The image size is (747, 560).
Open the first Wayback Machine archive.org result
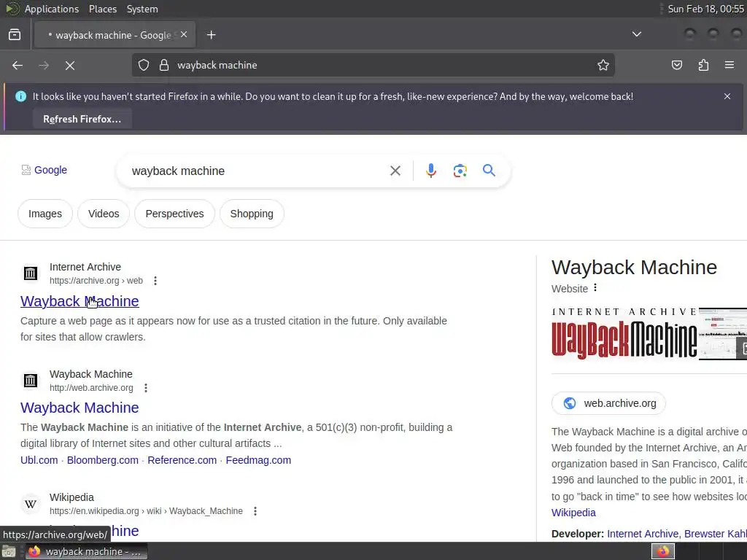pos(80,301)
